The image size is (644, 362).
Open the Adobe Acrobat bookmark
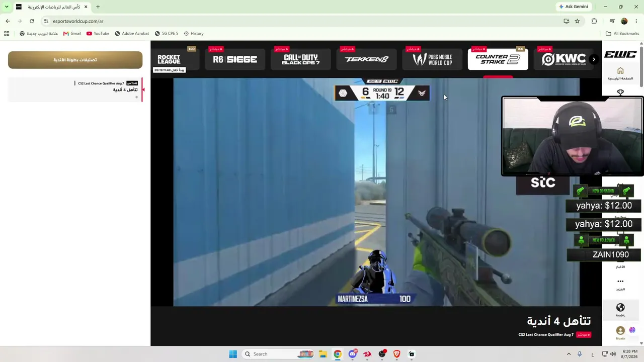tap(132, 34)
